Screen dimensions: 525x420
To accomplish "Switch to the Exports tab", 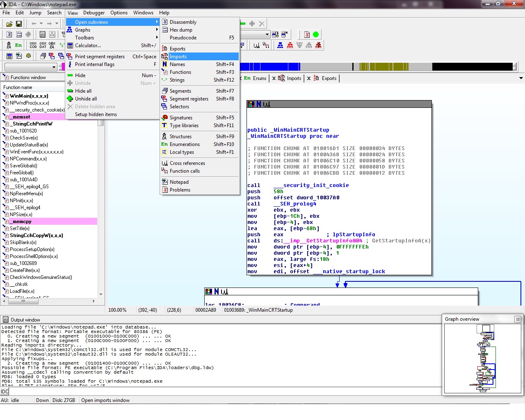I will (329, 78).
